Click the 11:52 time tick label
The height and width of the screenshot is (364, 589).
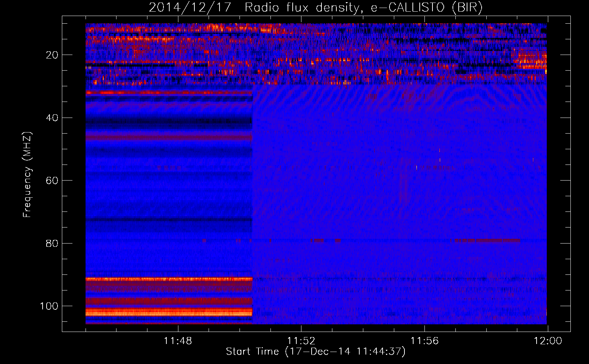(x=301, y=341)
